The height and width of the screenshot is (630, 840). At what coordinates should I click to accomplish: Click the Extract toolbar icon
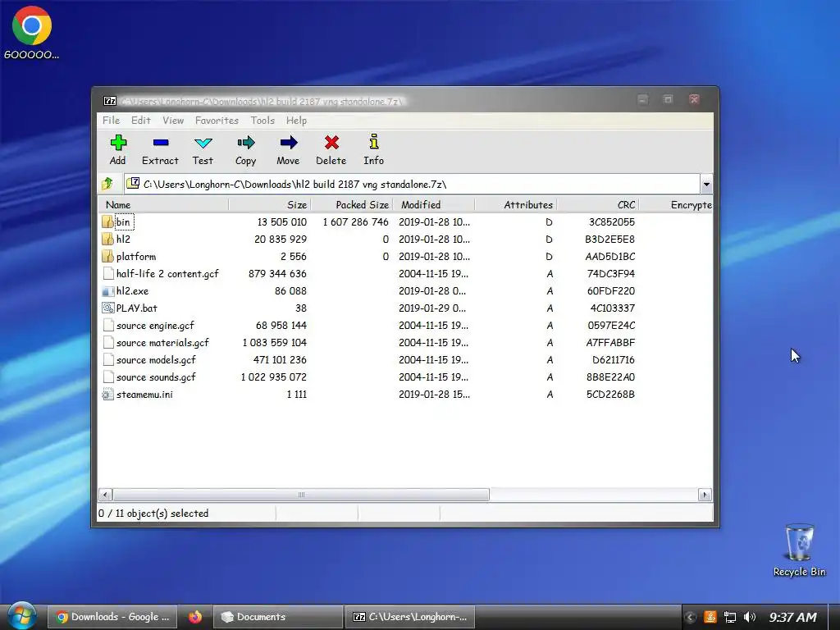160,143
